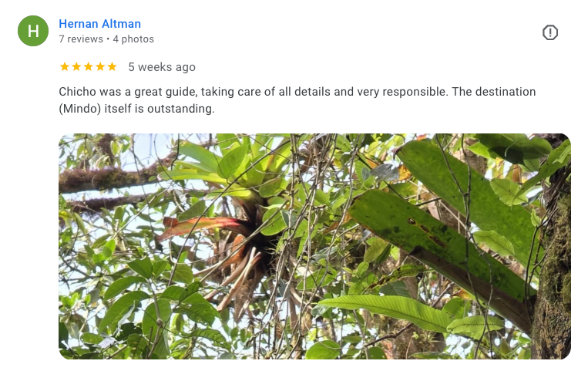Image resolution: width=588 pixels, height=371 pixels.
Task: Open Hernan Altman's profile name link
Action: click(x=99, y=24)
